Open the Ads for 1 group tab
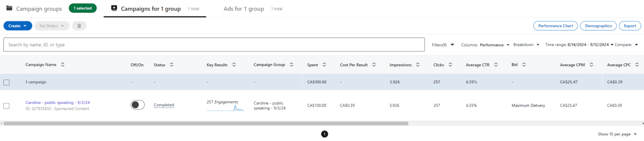This screenshot has width=644, height=141. pyautogui.click(x=244, y=9)
